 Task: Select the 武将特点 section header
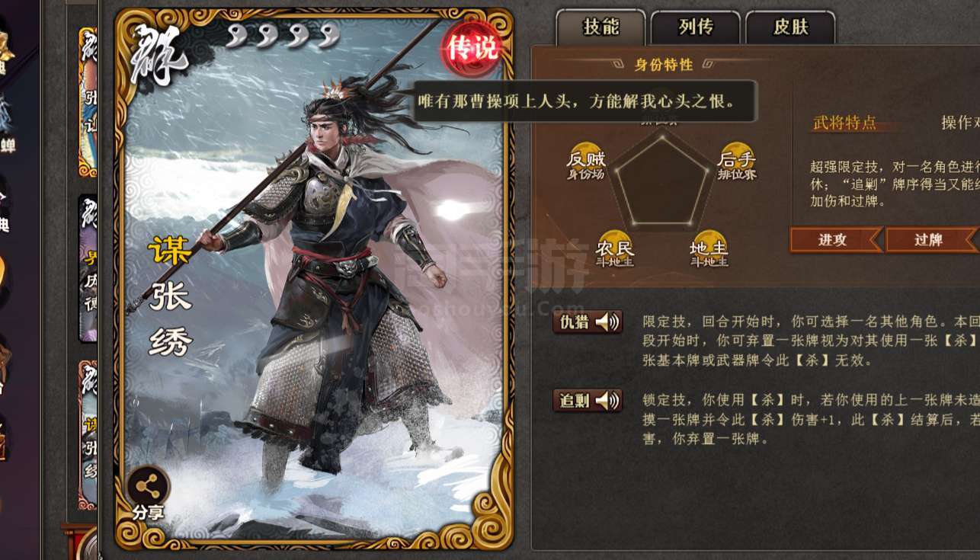(x=844, y=123)
